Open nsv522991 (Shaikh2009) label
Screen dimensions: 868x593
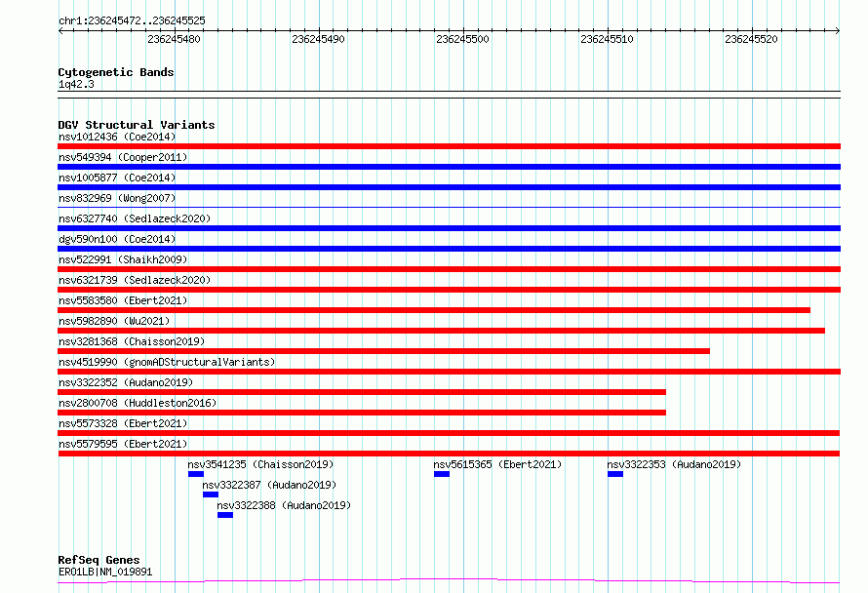tap(123, 259)
